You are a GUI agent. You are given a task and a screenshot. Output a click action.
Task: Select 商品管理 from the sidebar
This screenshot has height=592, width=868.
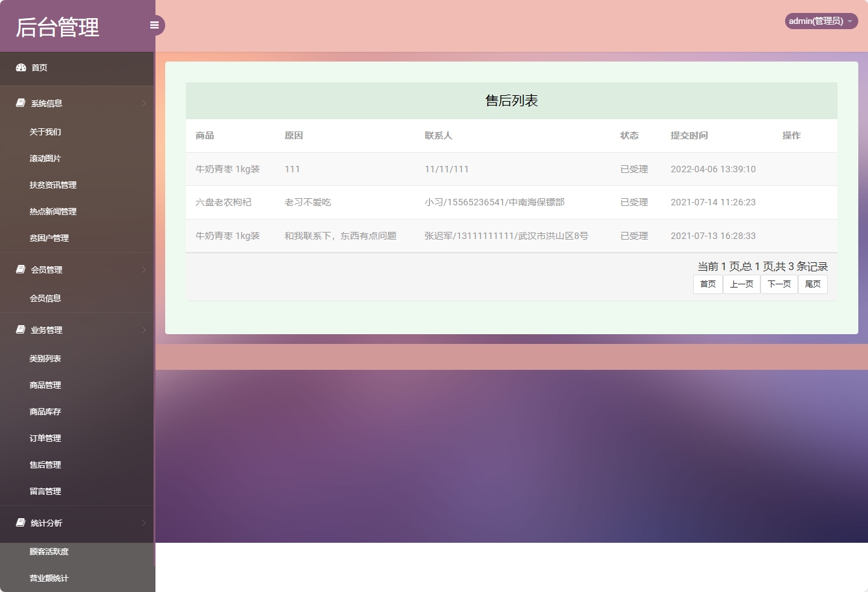pyautogui.click(x=45, y=385)
